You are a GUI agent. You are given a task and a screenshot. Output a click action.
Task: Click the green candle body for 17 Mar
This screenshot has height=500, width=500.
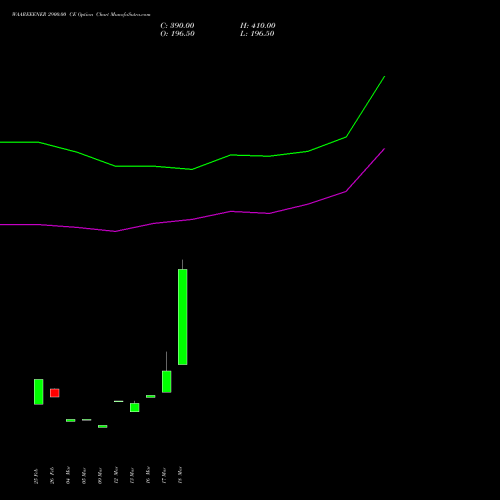point(167,382)
